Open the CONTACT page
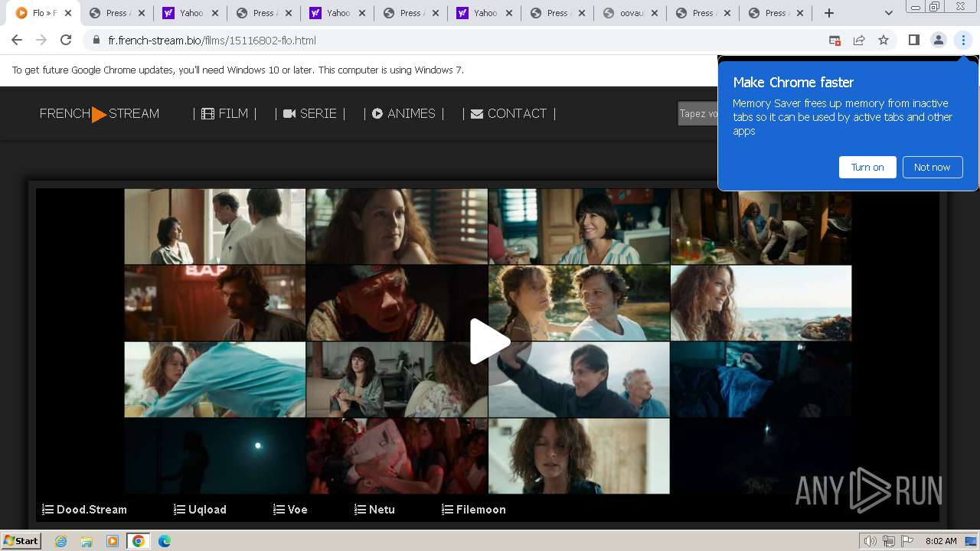The image size is (980, 551). click(x=508, y=113)
